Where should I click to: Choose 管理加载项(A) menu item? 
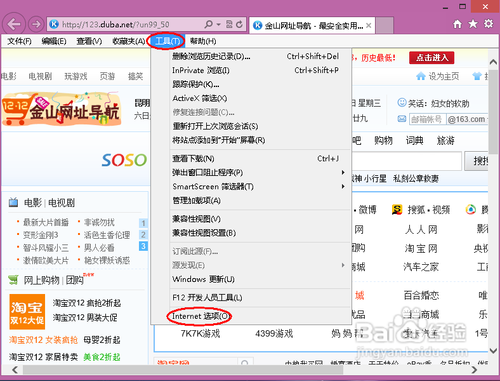click(251, 201)
